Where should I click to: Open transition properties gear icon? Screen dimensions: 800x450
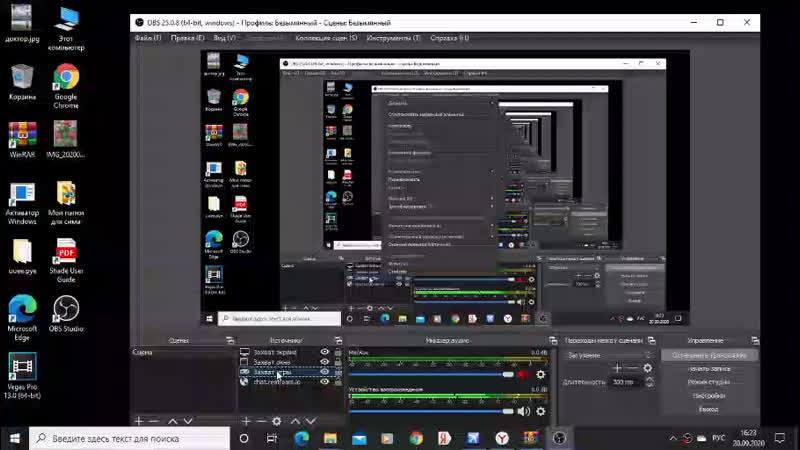(647, 368)
